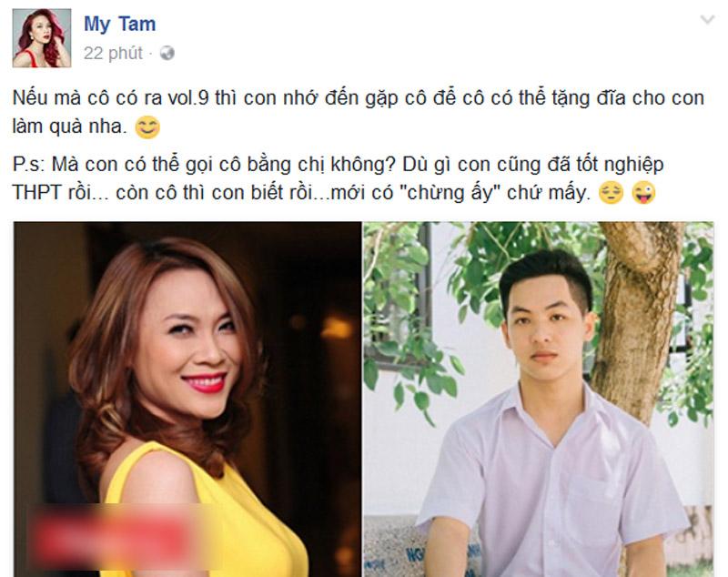Click the blushing smile emoji after nha
The width and height of the screenshot is (728, 577).
[147, 127]
